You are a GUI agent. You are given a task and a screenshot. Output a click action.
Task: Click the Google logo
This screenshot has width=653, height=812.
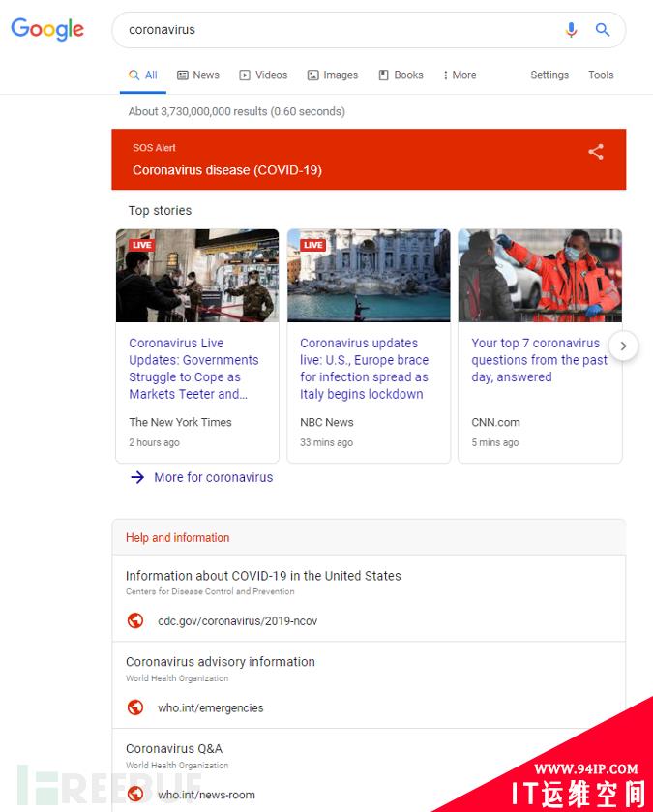click(47, 29)
